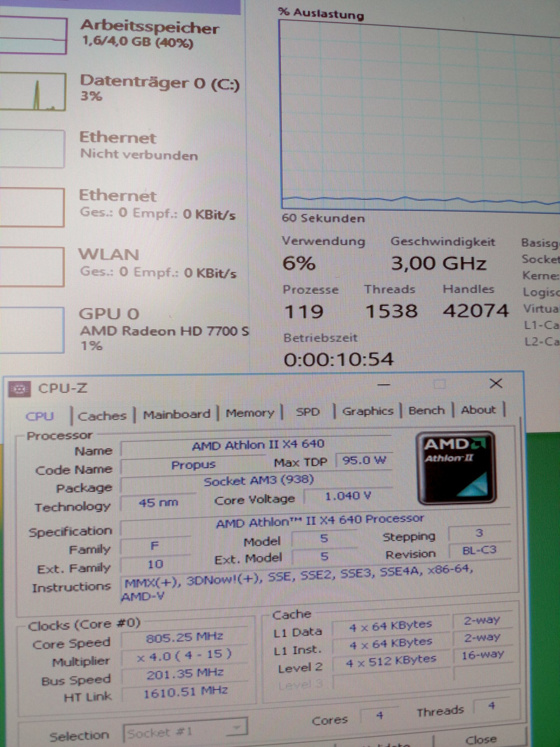Click the Prozesse count 119
The width and height of the screenshot is (560, 747).
pyautogui.click(x=304, y=312)
